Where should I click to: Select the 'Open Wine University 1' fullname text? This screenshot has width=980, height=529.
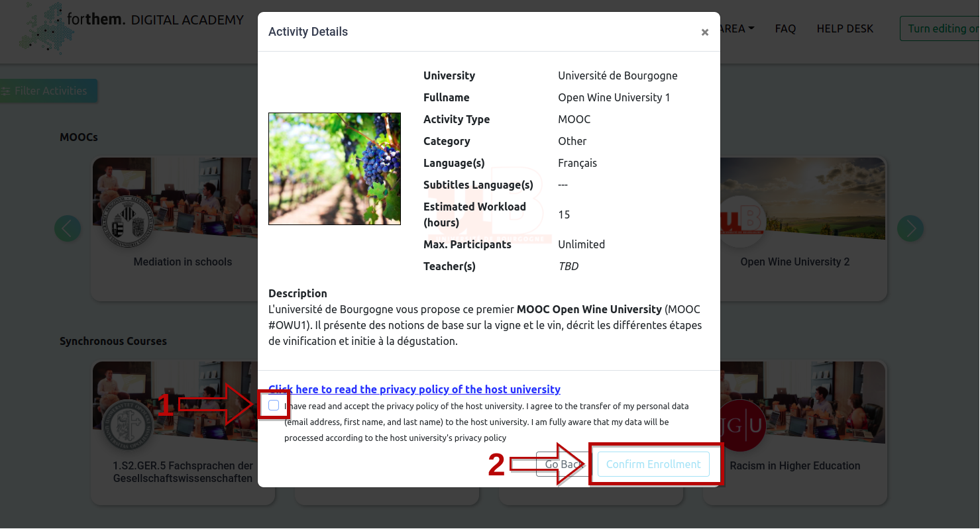pyautogui.click(x=614, y=97)
